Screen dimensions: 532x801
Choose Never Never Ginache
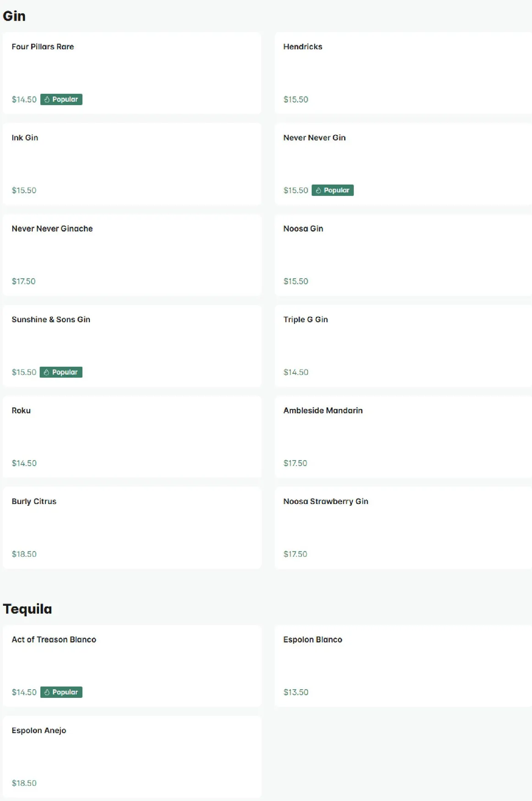tap(132, 255)
